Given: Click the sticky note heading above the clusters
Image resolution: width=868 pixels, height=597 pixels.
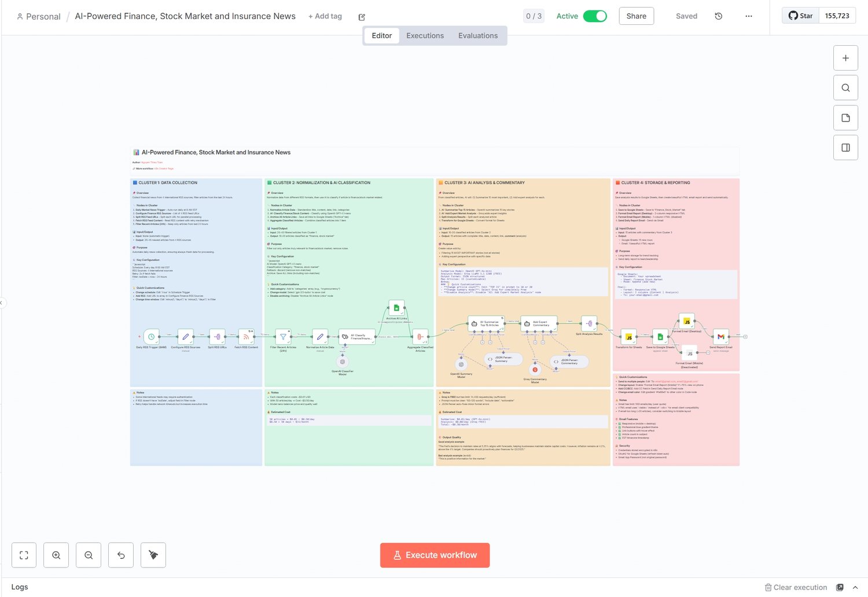Looking at the screenshot, I should tap(216, 152).
